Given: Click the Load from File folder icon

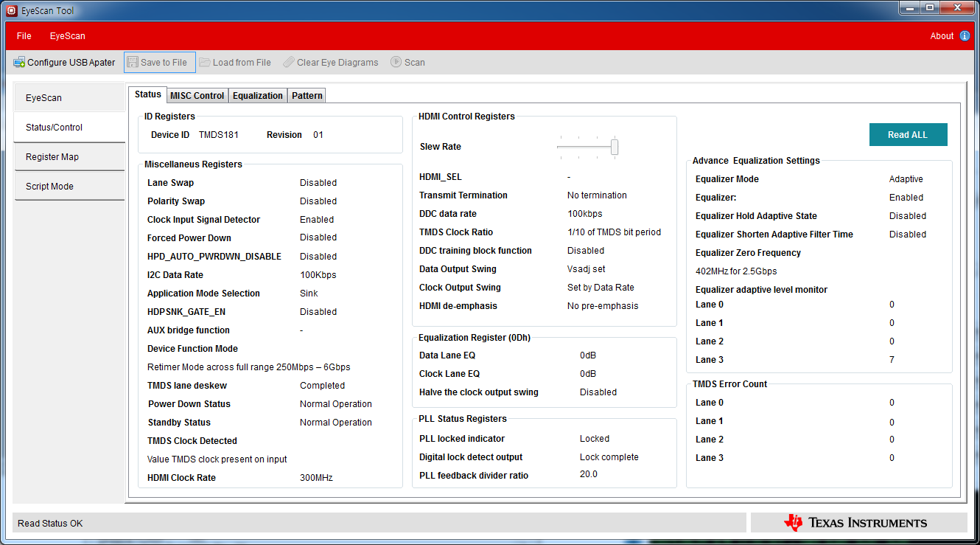Looking at the screenshot, I should click(x=205, y=63).
